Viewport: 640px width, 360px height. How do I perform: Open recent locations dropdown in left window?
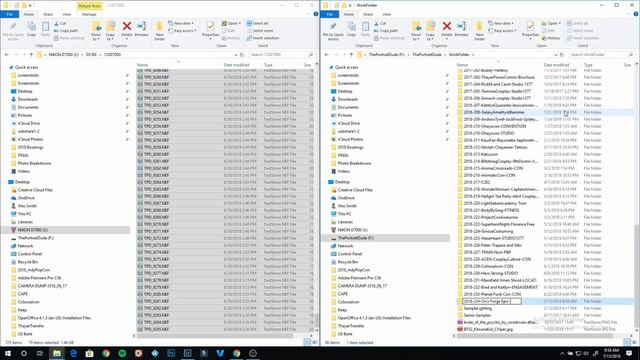click(24, 54)
